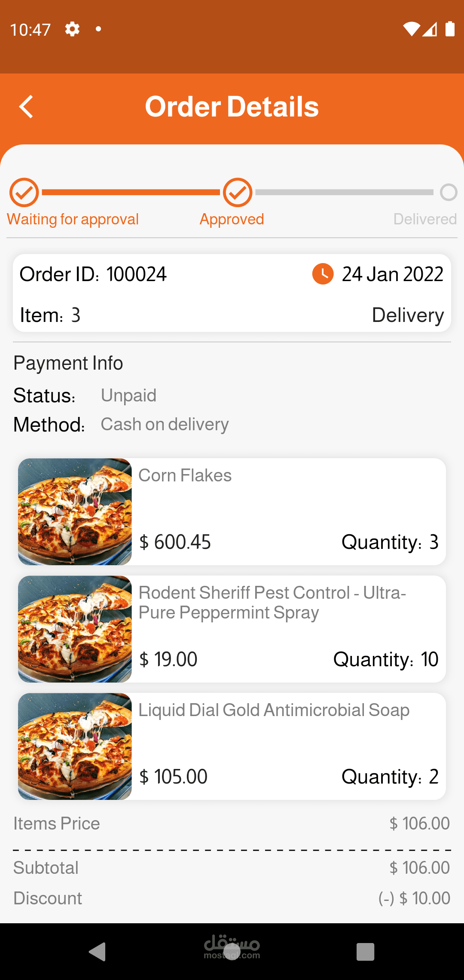Tap the Discount amount row
This screenshot has height=980, width=464.
(414, 898)
